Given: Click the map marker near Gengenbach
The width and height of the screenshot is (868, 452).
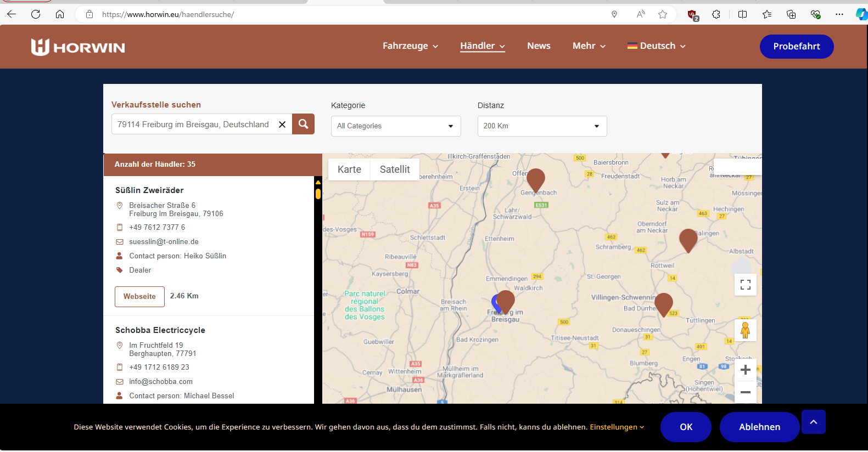Looking at the screenshot, I should pyautogui.click(x=535, y=179).
